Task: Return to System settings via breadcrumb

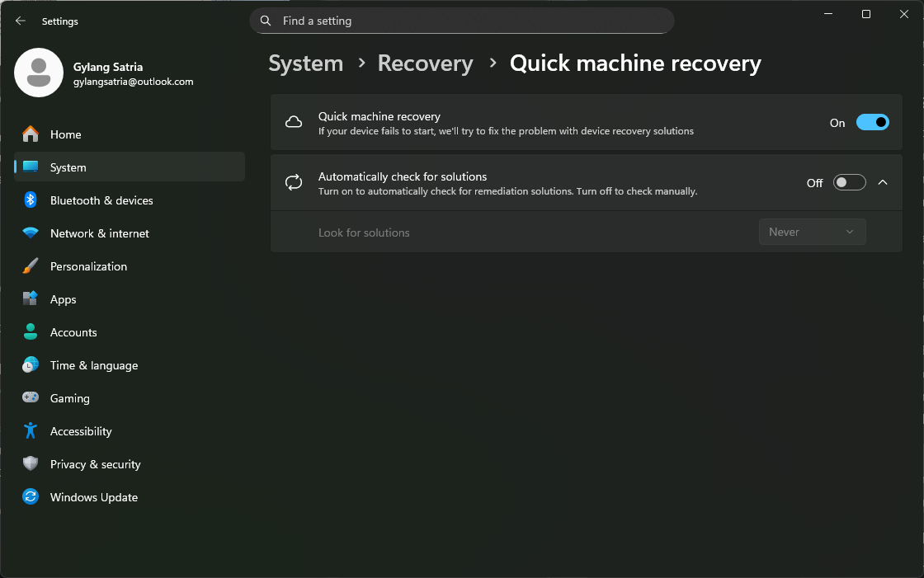Action: 305,63
